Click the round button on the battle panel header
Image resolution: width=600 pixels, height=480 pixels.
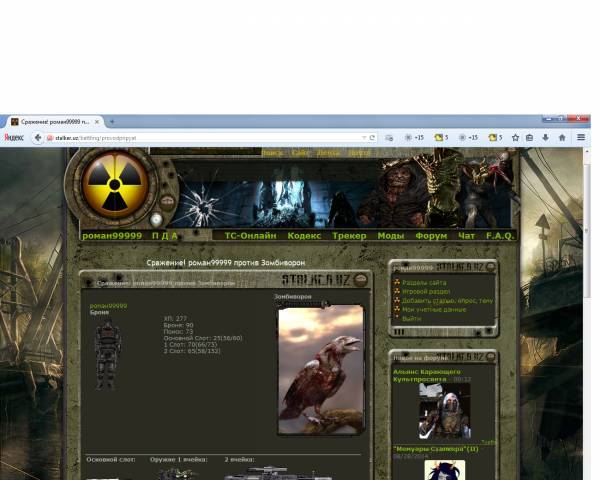(x=360, y=280)
